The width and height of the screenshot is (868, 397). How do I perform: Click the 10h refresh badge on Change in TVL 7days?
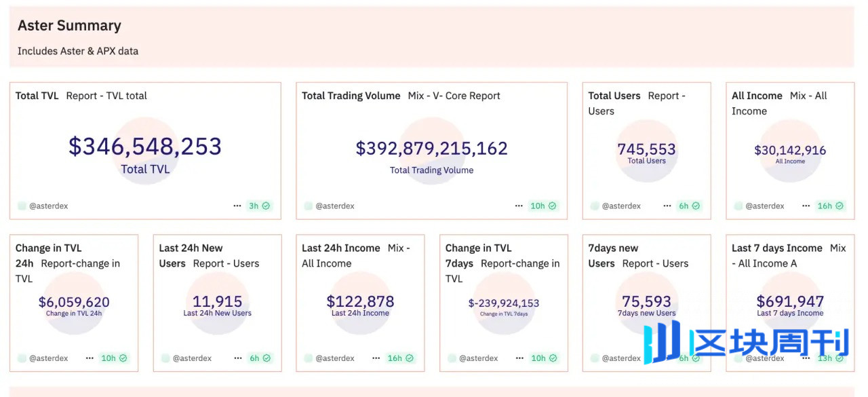click(543, 358)
